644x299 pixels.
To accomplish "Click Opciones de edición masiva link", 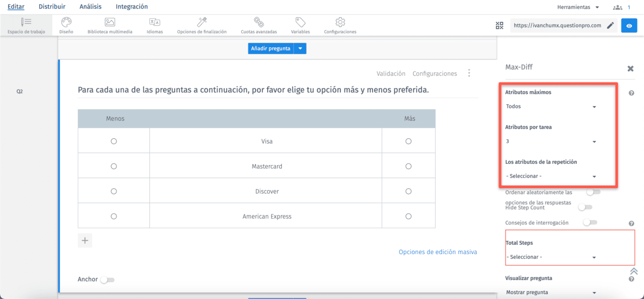I will click(x=438, y=252).
